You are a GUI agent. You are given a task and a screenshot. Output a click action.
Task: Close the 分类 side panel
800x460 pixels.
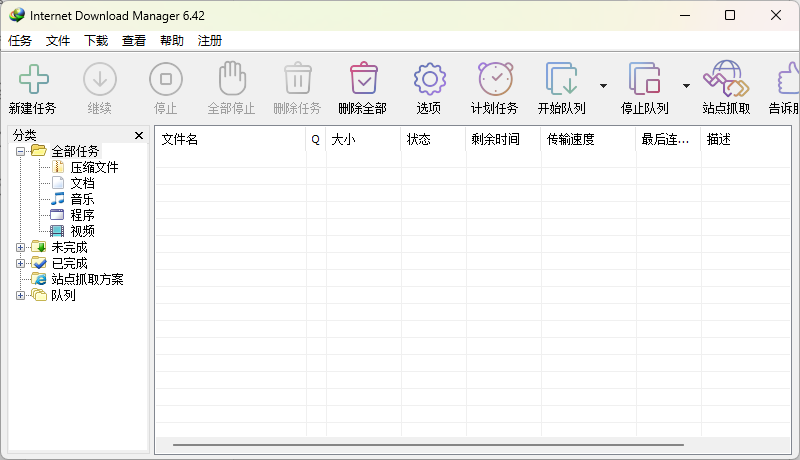pos(139,135)
